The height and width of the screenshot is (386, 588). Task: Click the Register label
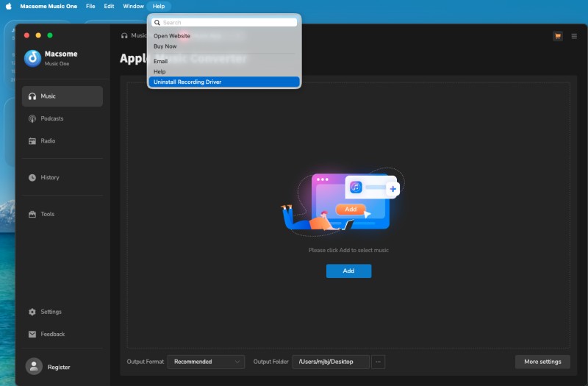pyautogui.click(x=59, y=367)
